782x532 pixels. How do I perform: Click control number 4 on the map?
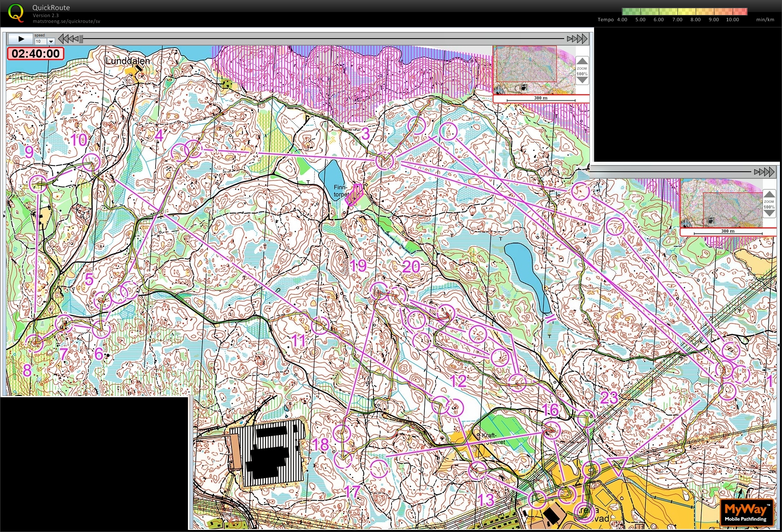[159, 135]
